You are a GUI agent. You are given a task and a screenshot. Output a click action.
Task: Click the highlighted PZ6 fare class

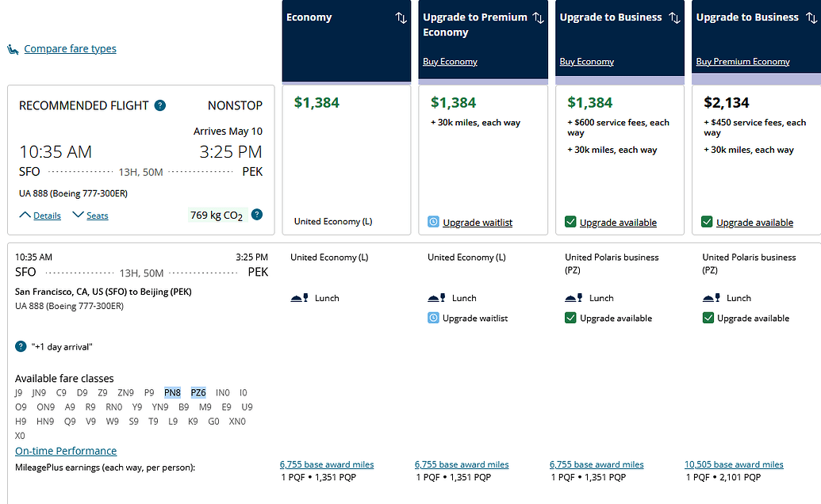click(x=198, y=392)
